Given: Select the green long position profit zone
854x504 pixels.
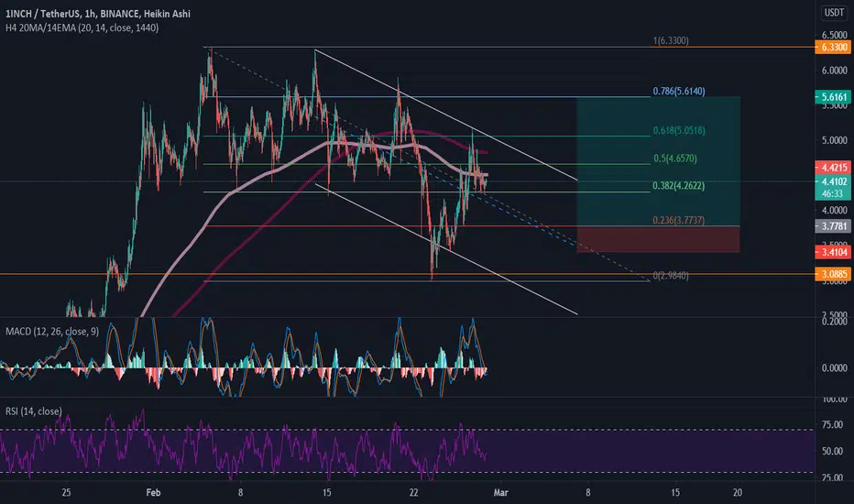Looking at the screenshot, I should coord(658,161).
